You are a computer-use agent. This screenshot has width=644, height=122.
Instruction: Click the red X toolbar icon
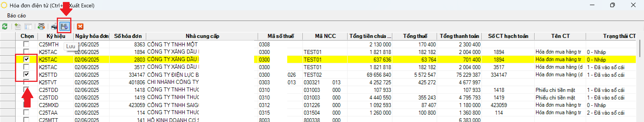[x=80, y=27]
